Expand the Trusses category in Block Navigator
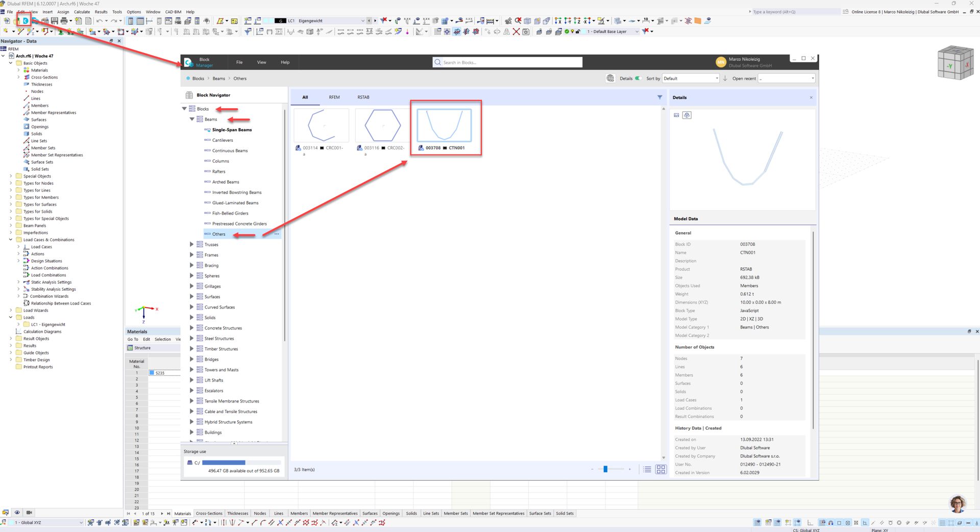Viewport: 980px width, 532px height. (x=192, y=244)
